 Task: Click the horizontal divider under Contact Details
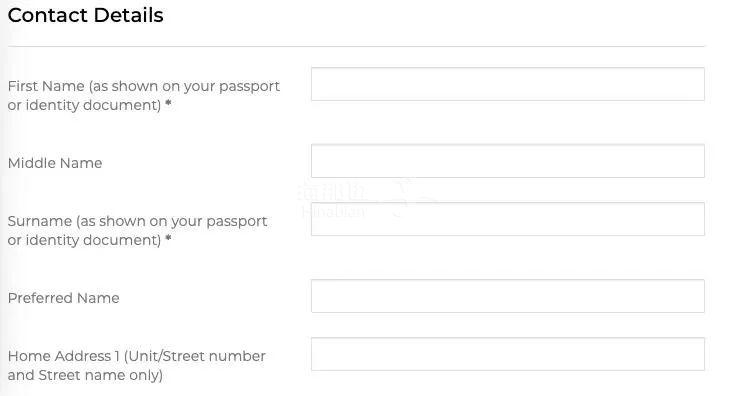tap(356, 46)
